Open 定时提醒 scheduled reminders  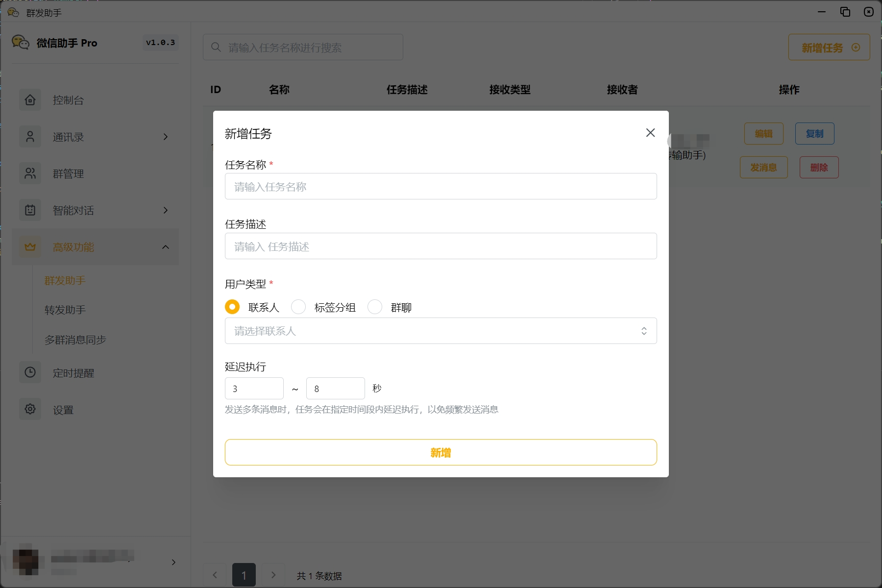(x=73, y=372)
